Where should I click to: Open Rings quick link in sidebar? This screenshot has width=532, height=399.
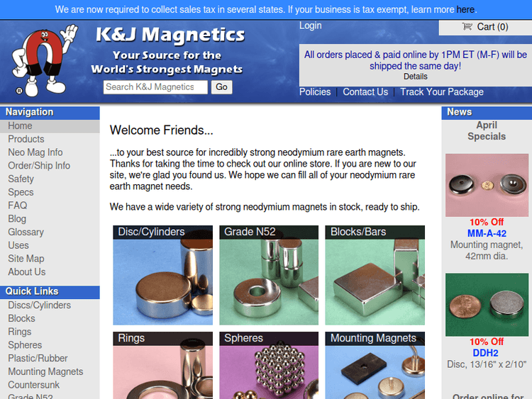[50, 332]
